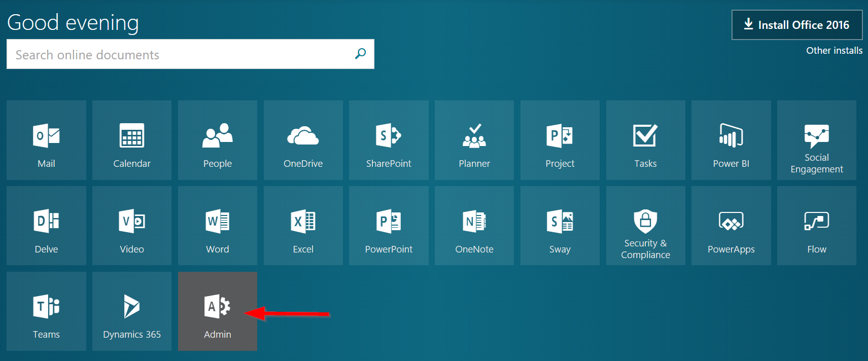The image size is (868, 361).
Task: Open the Tasks checkmark tile
Action: pos(646,140)
